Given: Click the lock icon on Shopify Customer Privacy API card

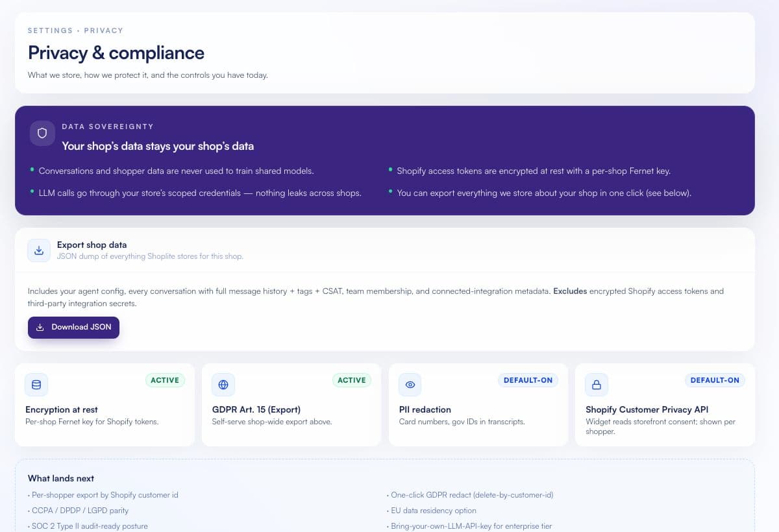Looking at the screenshot, I should (597, 385).
